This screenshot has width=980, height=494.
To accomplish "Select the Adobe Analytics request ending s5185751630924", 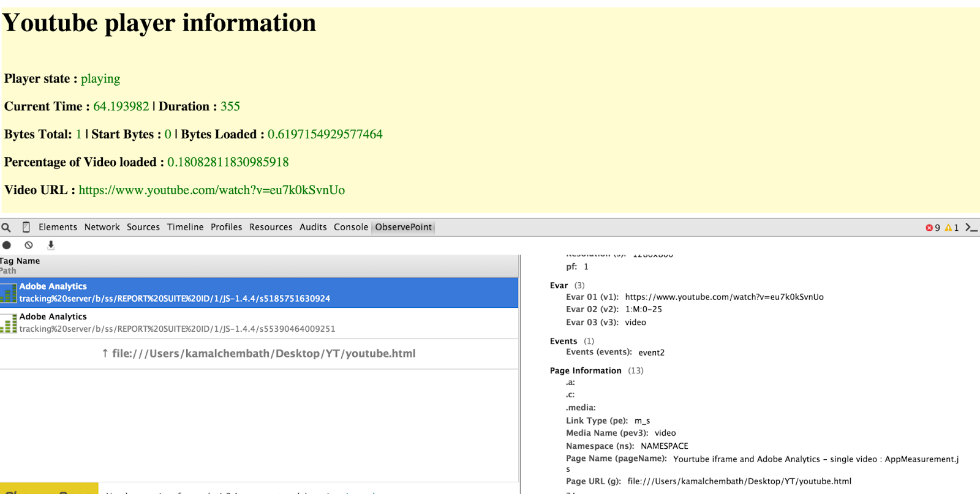I will pos(259,293).
